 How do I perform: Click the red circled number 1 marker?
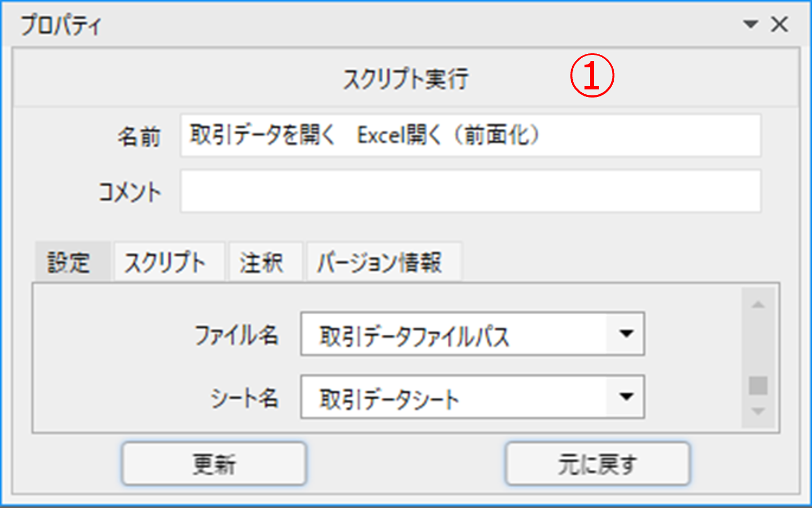[592, 76]
